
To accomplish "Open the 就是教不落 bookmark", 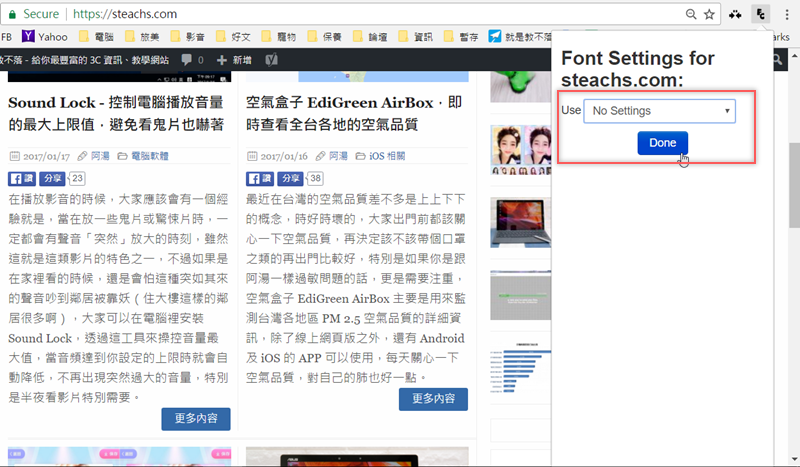I will [x=520, y=36].
